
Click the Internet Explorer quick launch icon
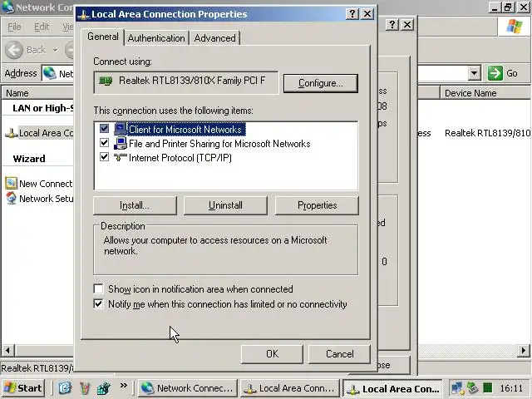tap(65, 388)
